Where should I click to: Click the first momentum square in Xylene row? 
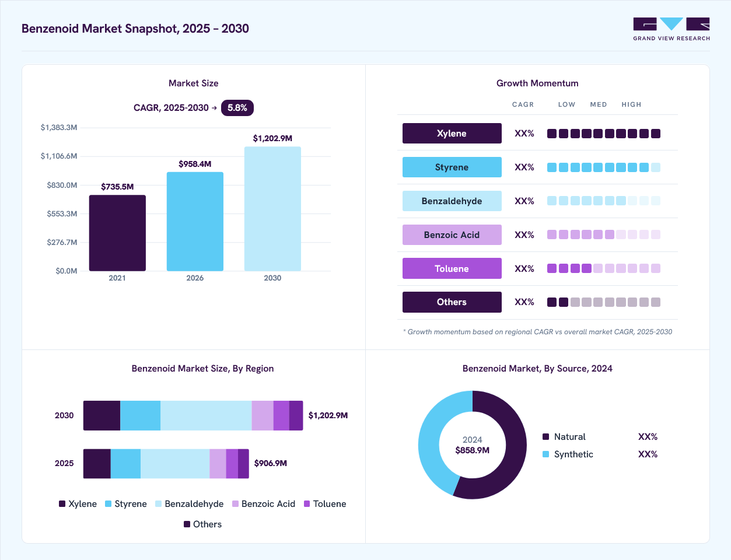pyautogui.click(x=552, y=134)
